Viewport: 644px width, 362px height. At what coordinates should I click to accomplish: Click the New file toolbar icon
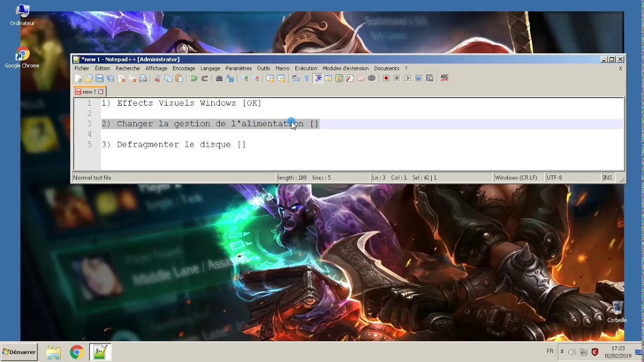click(x=78, y=78)
